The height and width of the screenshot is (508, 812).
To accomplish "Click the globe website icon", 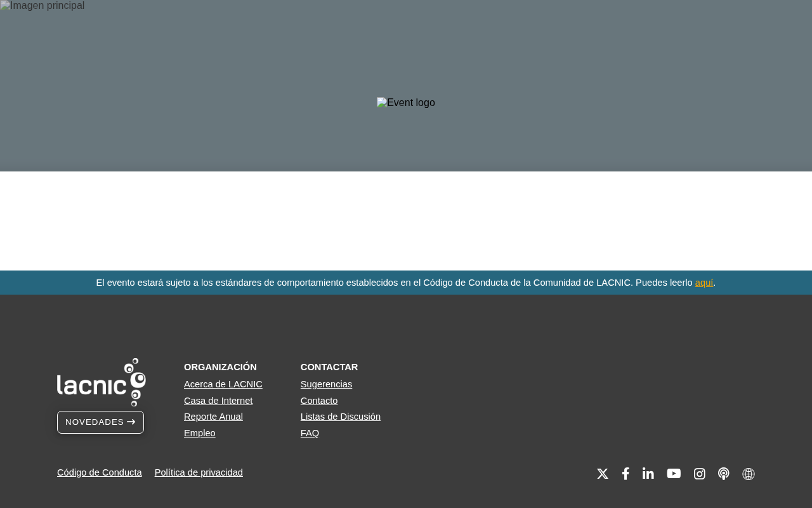I will 749,474.
